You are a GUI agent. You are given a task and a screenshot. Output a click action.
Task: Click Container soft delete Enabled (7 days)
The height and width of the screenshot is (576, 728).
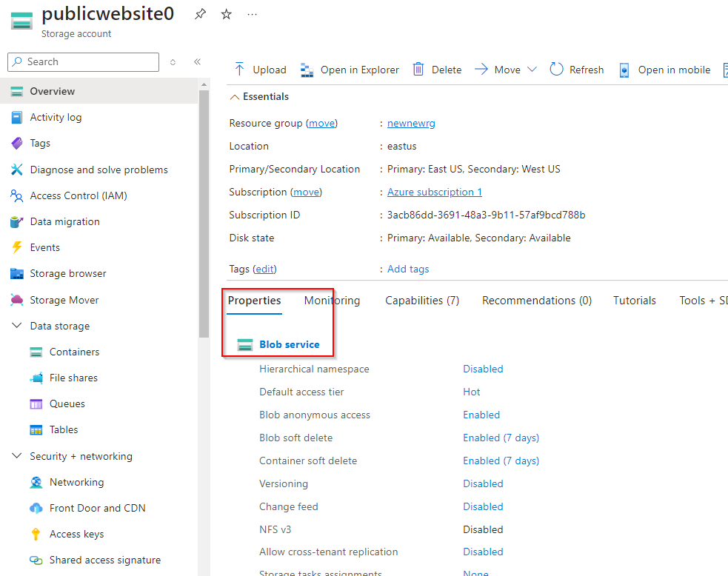click(501, 461)
